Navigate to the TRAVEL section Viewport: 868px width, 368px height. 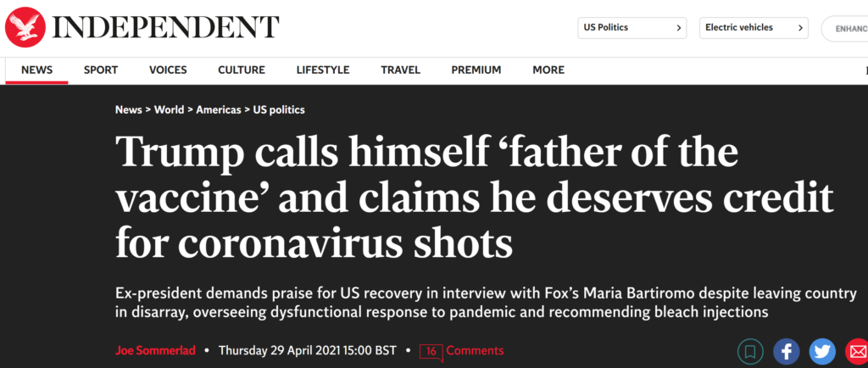point(400,70)
